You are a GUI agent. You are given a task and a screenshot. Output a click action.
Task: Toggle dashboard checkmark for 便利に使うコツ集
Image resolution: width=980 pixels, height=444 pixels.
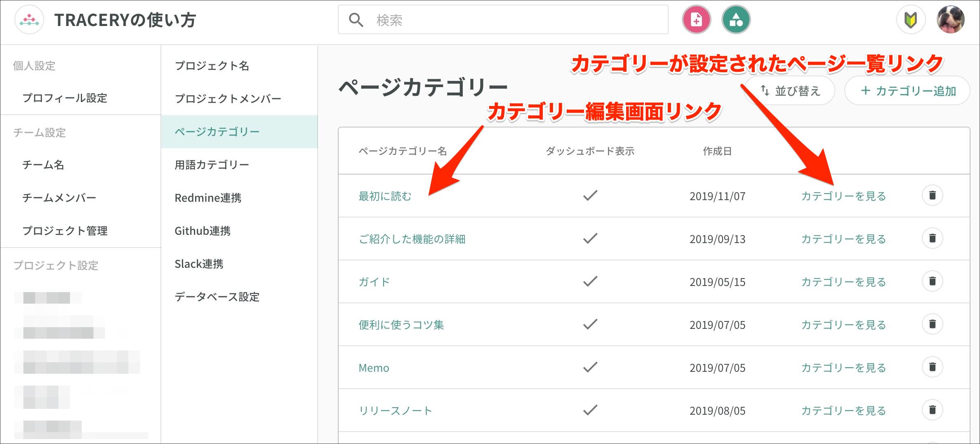click(590, 324)
